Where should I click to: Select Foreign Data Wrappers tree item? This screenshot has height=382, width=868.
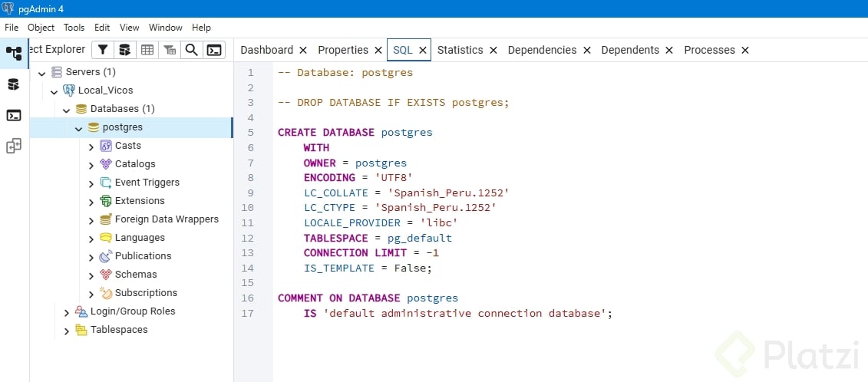point(167,219)
